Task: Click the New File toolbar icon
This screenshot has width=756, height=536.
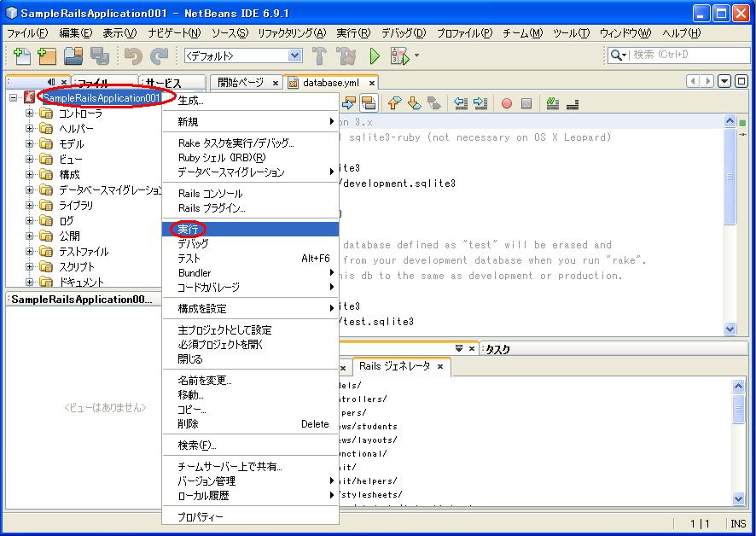Action: pyautogui.click(x=21, y=56)
